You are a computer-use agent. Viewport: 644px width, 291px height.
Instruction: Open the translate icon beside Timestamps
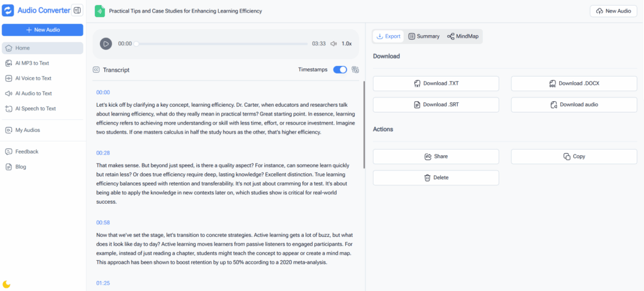click(x=355, y=70)
